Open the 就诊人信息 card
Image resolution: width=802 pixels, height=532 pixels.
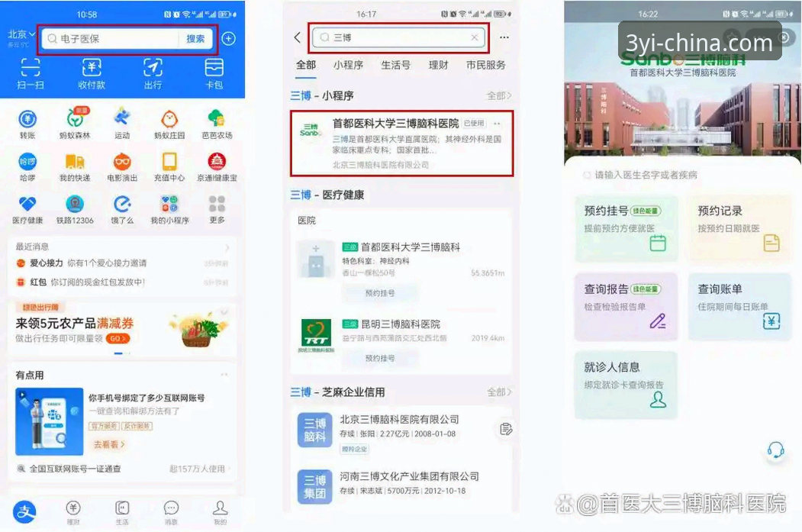pyautogui.click(x=626, y=385)
